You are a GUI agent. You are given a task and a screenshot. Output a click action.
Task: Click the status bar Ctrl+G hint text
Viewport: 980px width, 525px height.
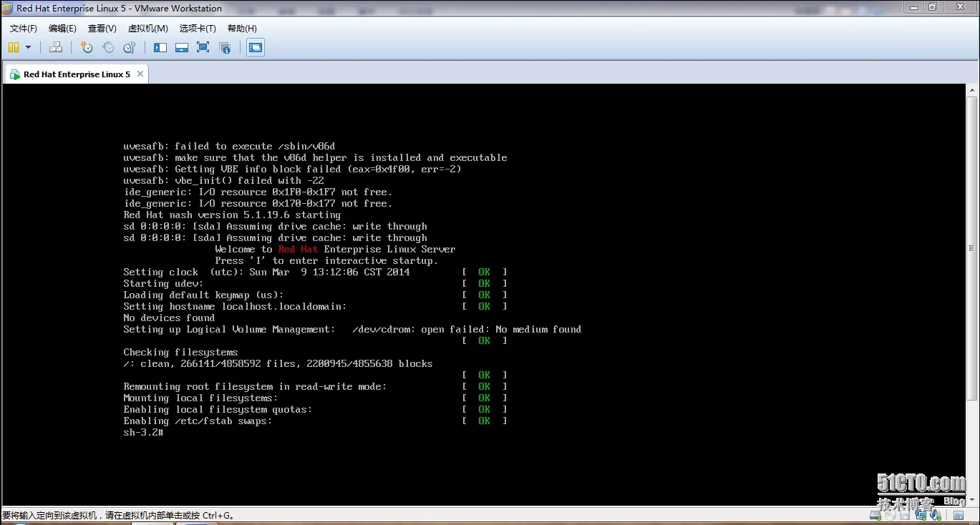coord(118,515)
